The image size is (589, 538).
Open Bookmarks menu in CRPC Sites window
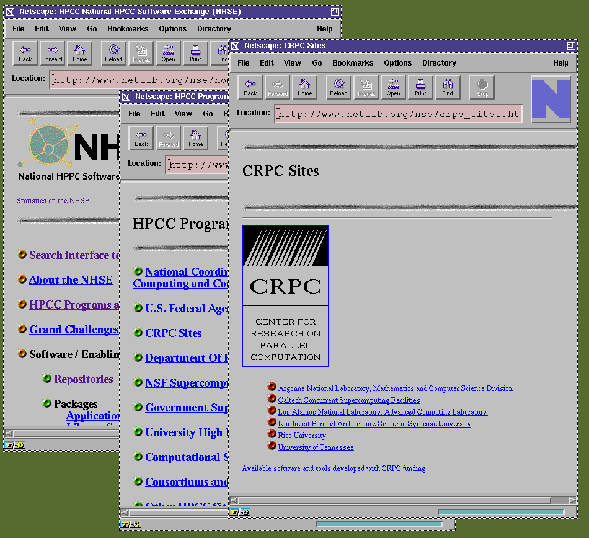point(353,63)
